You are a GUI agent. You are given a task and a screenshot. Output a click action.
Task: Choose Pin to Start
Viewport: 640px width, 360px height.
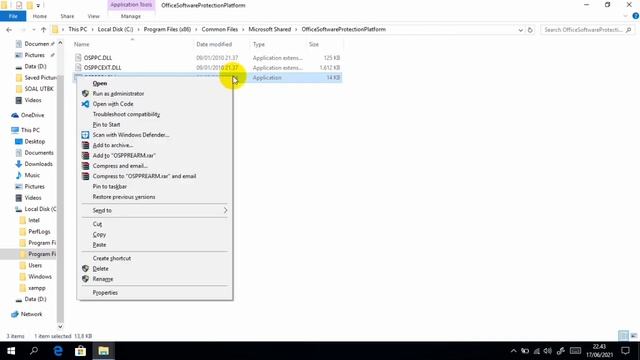coord(106,124)
